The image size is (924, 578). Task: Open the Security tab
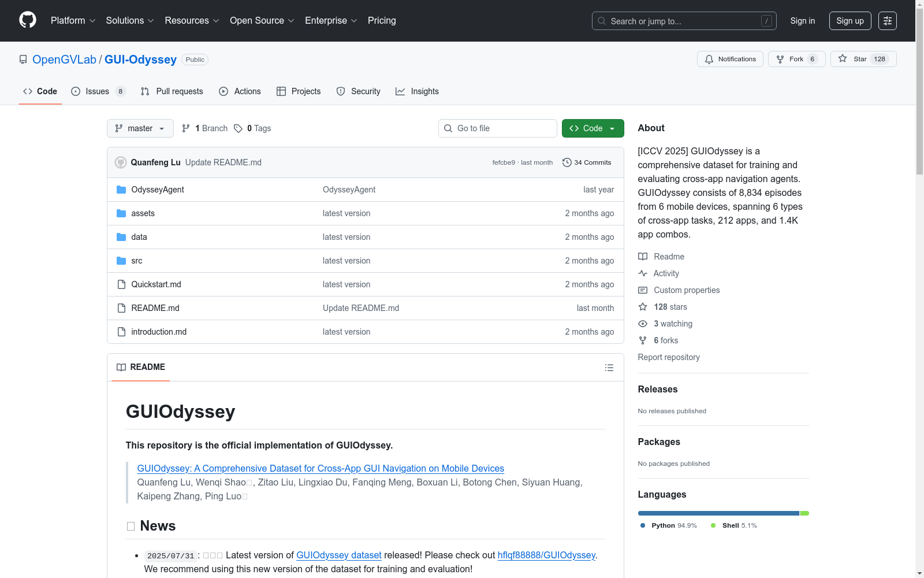[358, 91]
